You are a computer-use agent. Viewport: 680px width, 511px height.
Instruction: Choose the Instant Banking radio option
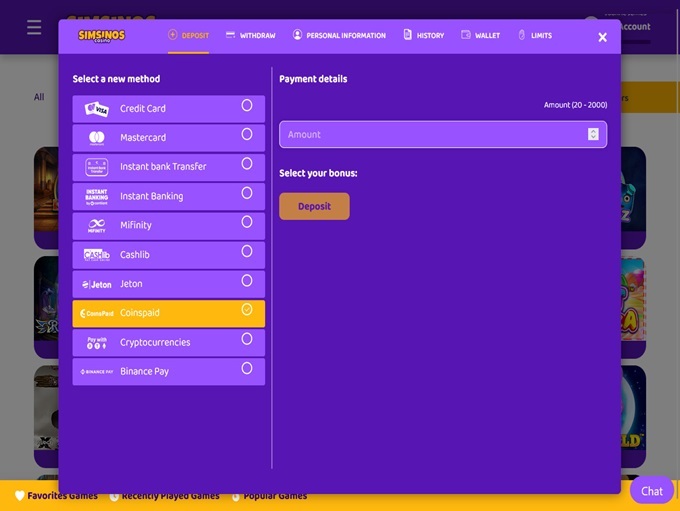(x=247, y=193)
